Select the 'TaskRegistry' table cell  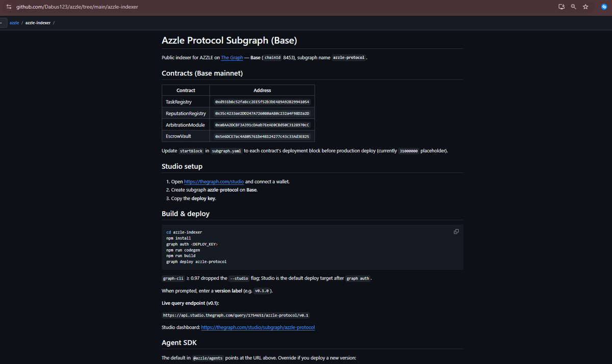(186, 102)
